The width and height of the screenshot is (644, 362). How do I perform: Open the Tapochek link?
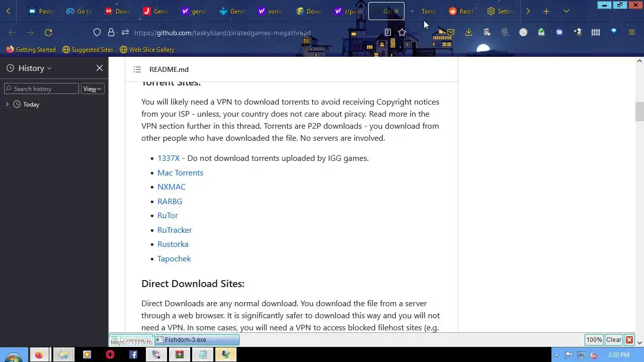(174, 258)
